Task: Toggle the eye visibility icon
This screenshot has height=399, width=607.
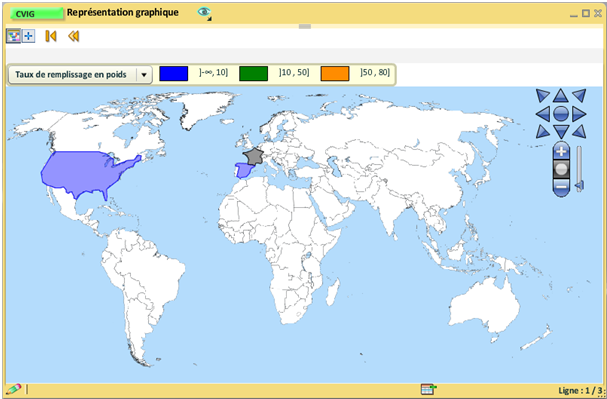Action: click(204, 13)
